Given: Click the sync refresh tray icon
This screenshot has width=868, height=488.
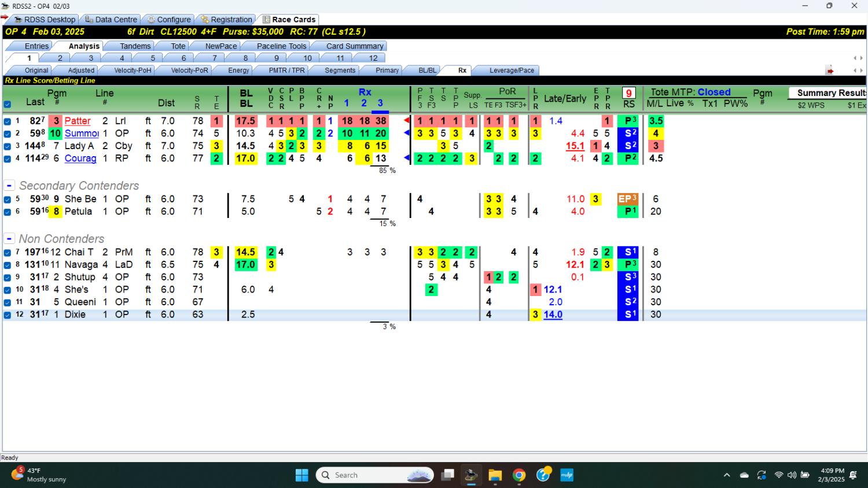Looking at the screenshot, I should point(762,475).
